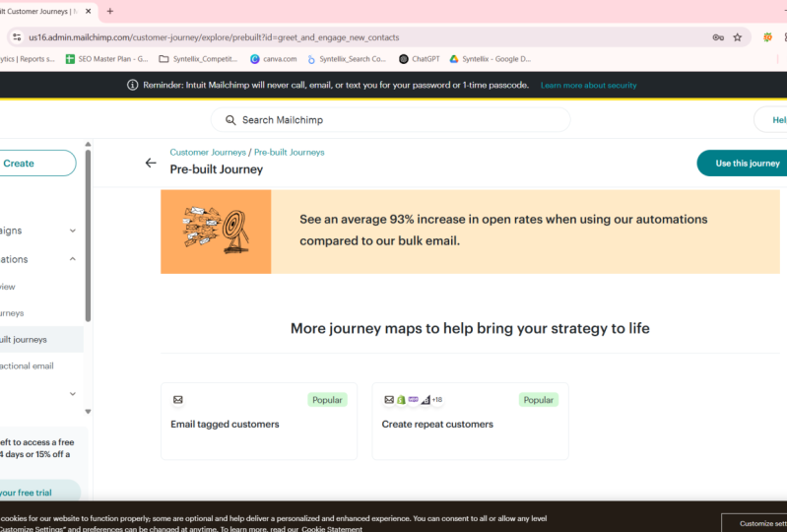This screenshot has height=532, width=787.
Task: Open the Customer Journeys breadcrumb link
Action: (208, 152)
